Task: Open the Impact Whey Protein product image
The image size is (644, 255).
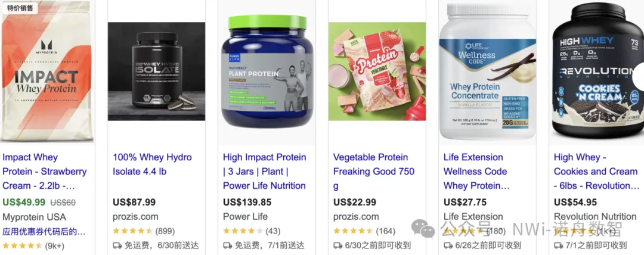Action: (47, 71)
